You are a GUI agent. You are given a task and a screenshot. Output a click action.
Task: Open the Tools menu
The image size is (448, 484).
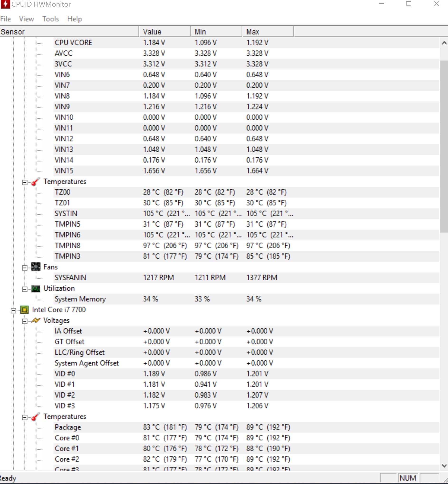(51, 19)
